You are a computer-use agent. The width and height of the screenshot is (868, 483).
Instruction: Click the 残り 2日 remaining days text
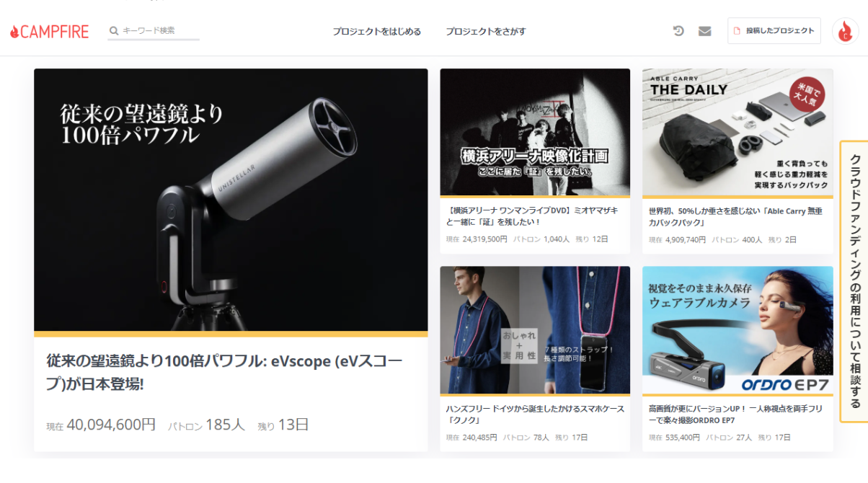(x=783, y=239)
